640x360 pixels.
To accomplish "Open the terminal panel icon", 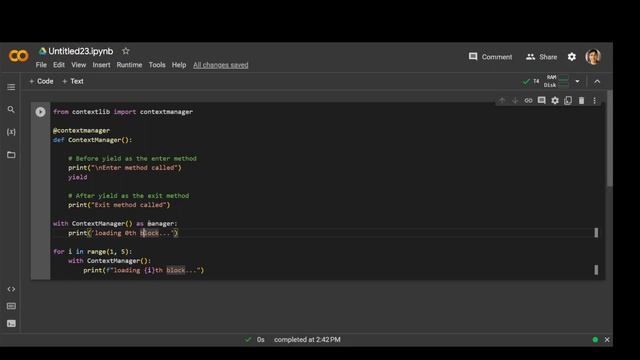I will pyautogui.click(x=11, y=324).
